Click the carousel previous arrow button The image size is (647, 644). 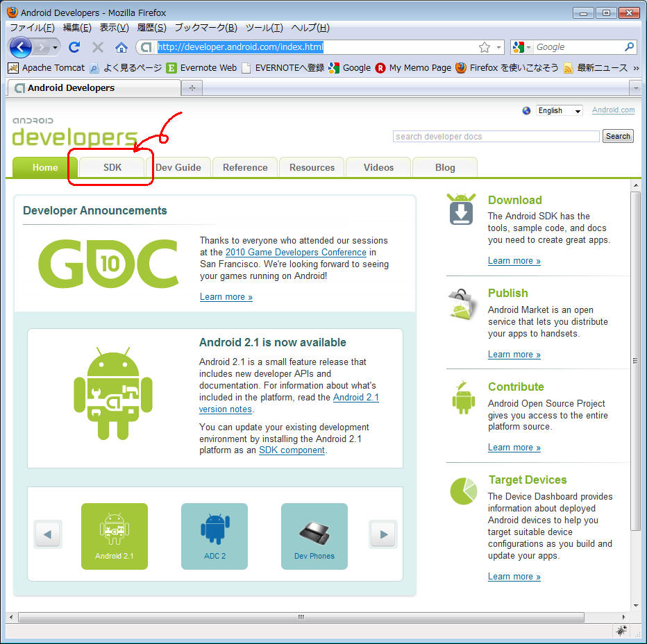(48, 534)
